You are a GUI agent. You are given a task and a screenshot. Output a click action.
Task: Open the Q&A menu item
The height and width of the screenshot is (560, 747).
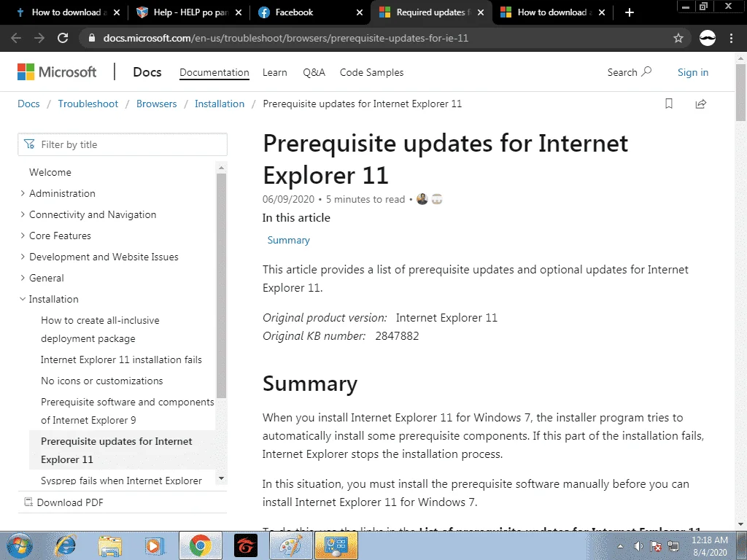[x=314, y=72]
